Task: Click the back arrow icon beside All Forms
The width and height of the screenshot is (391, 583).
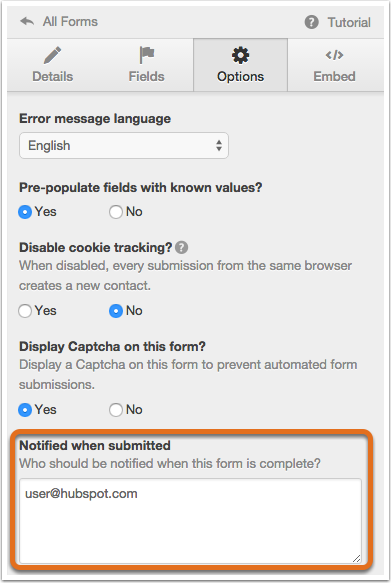Action: [x=27, y=22]
